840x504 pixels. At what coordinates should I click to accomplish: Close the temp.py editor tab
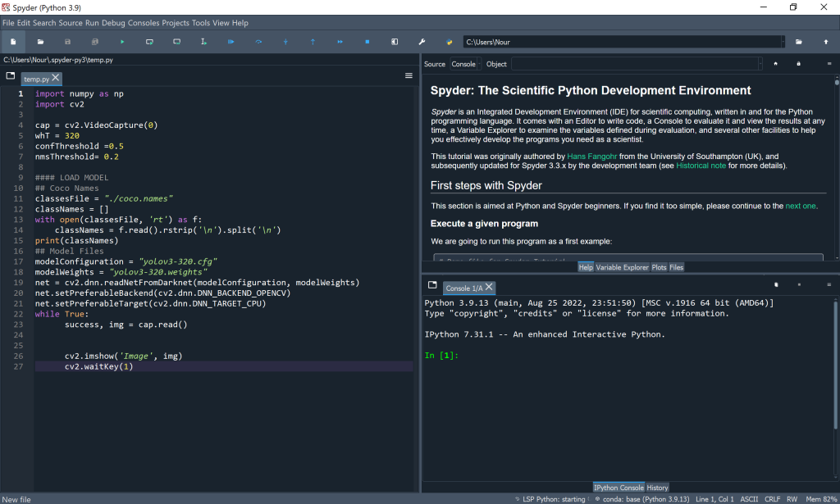point(56,78)
